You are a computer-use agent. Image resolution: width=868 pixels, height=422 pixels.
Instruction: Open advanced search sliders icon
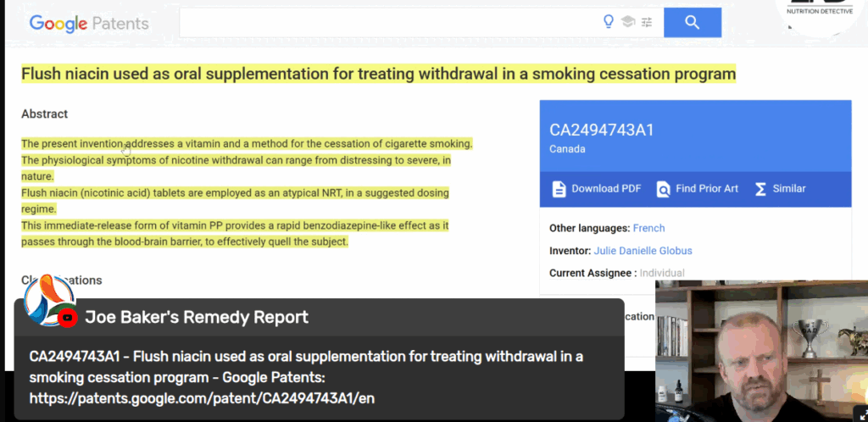(647, 22)
